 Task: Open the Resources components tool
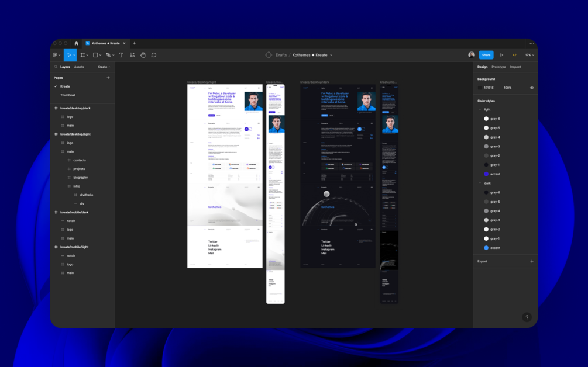(132, 55)
